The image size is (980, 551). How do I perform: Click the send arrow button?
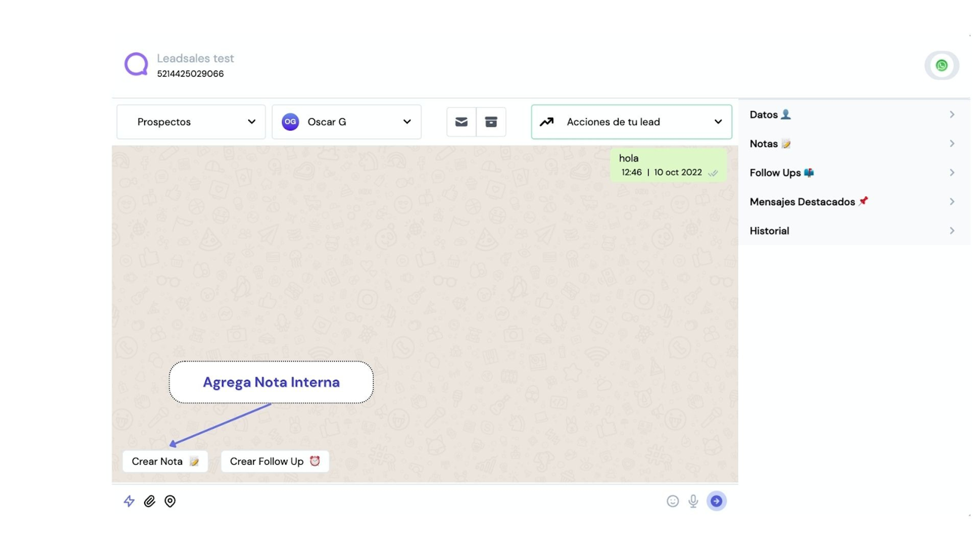(x=716, y=501)
